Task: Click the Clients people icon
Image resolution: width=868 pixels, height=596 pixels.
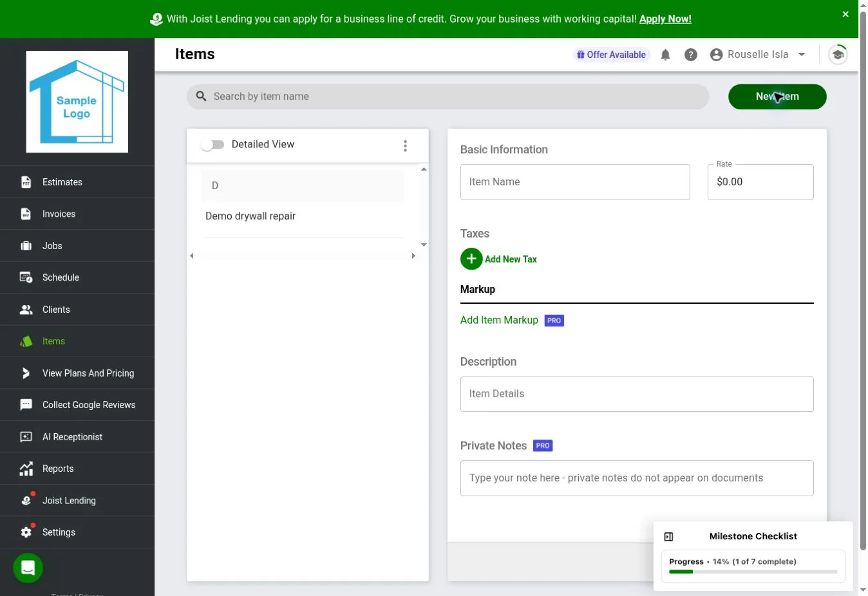Action: click(26, 310)
